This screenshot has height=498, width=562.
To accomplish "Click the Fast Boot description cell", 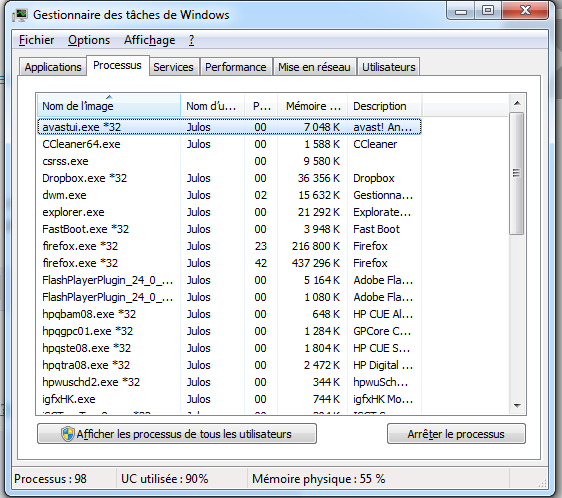I will 376,229.
